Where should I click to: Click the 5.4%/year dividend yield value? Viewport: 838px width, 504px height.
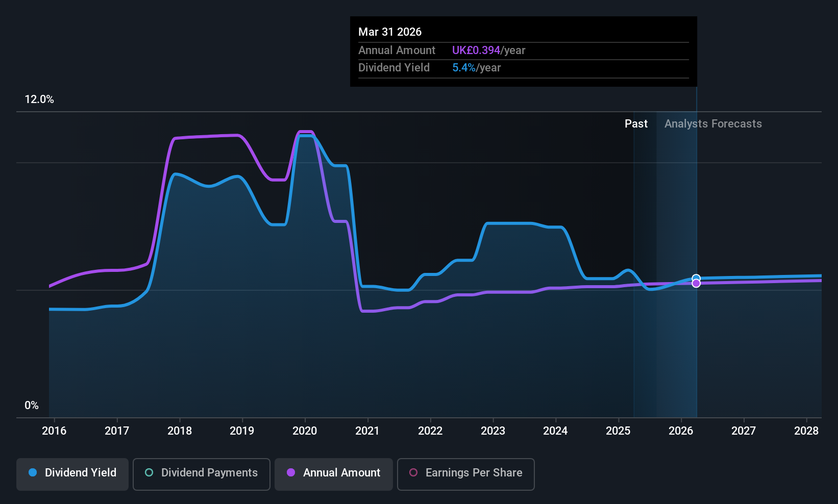(x=476, y=67)
